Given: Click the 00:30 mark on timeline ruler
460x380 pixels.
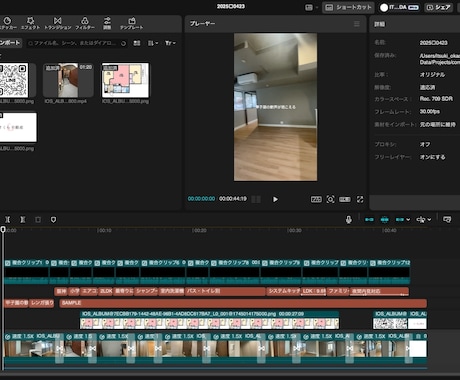Looking at the screenshot, I should click(294, 230).
